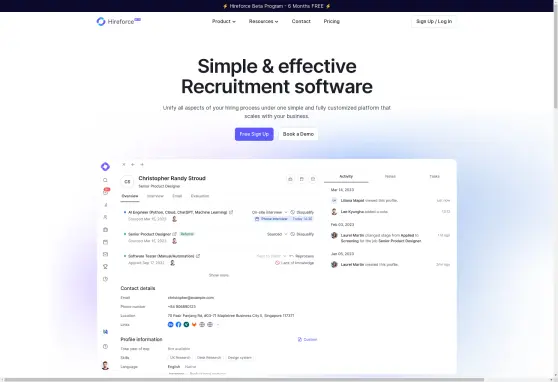Click the orange GitLab link icon

[x=194, y=325]
